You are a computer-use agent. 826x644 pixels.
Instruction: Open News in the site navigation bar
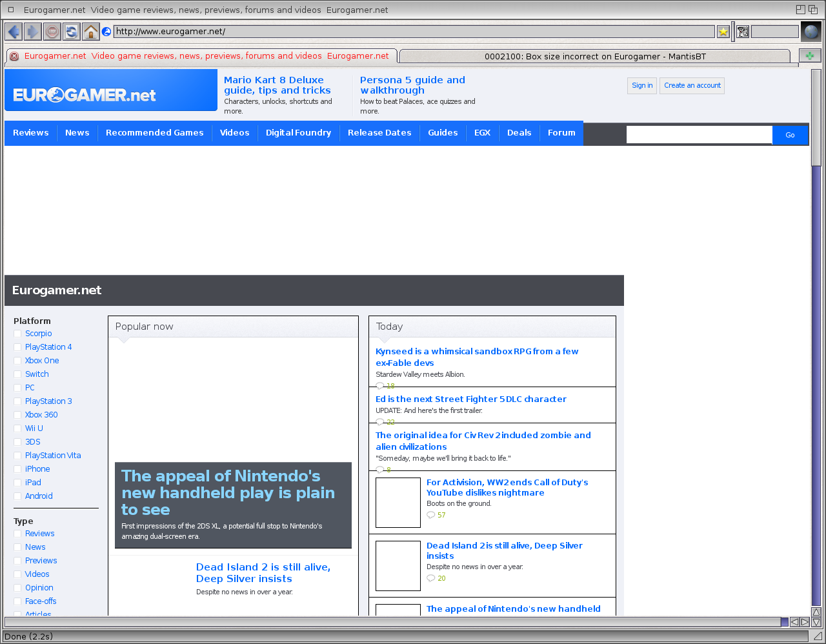point(77,133)
